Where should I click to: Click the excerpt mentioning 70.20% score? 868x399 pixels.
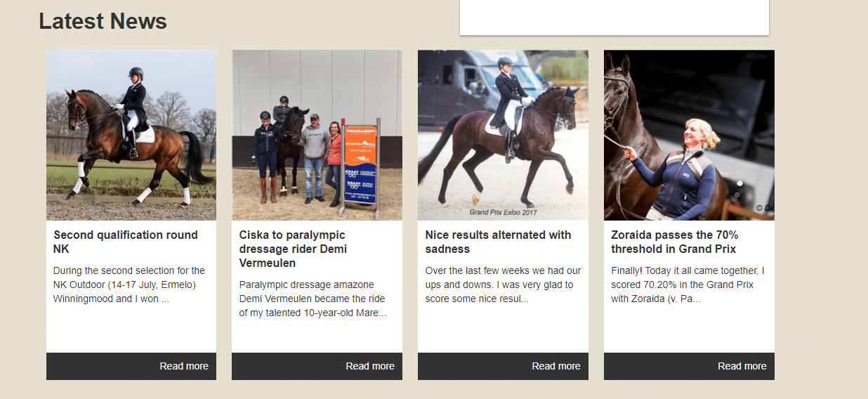pos(688,284)
